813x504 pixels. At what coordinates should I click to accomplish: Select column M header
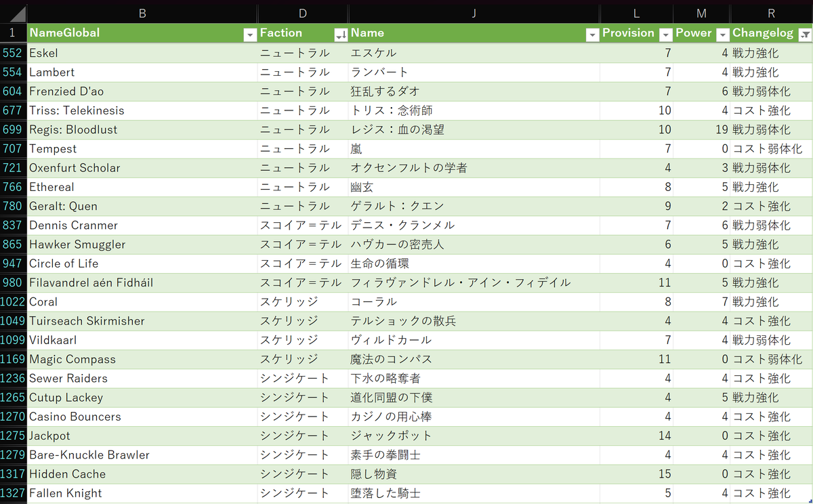(x=701, y=13)
